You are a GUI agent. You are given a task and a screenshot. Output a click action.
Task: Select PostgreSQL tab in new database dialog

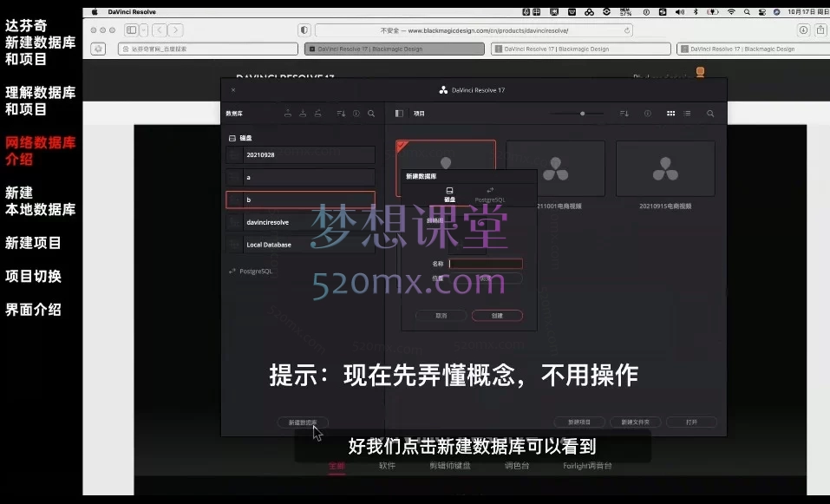490,195
